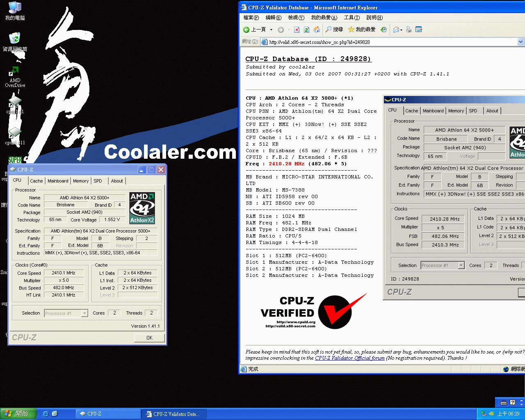Click the CPU-Z Database ID 249828 heading
This screenshot has width=525, height=420.
(308, 59)
